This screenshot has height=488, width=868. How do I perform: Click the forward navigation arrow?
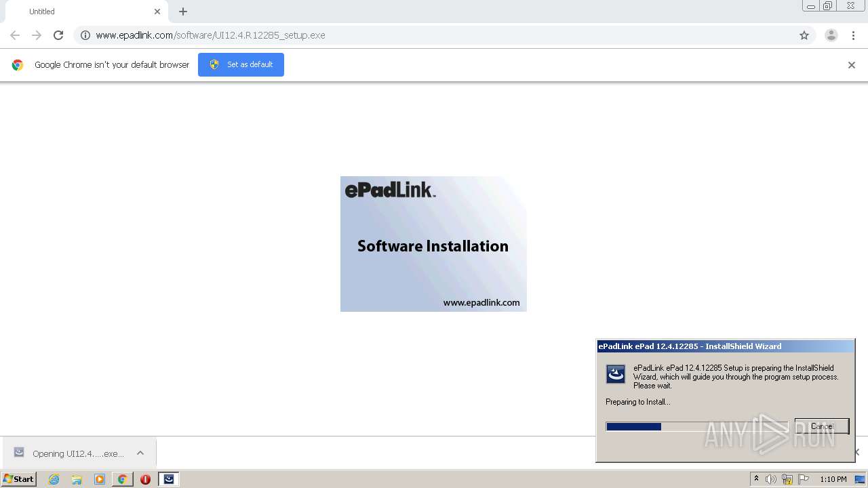pos(37,35)
